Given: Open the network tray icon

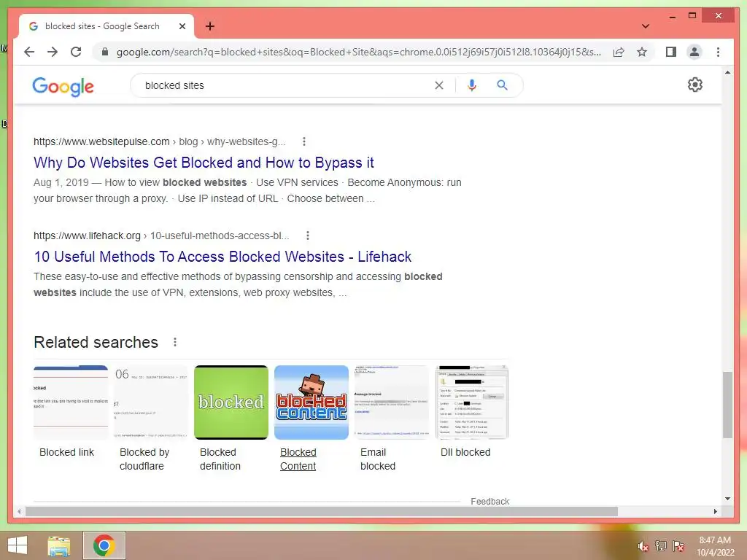Looking at the screenshot, I should [x=661, y=546].
